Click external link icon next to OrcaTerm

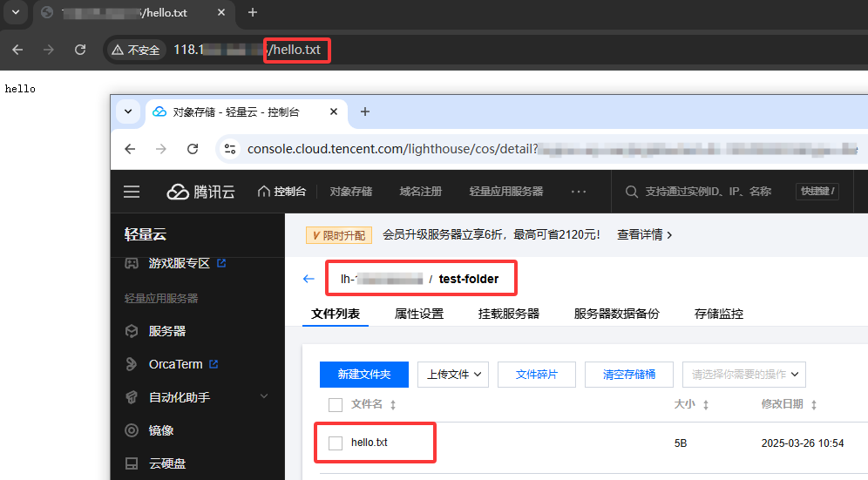[x=214, y=364]
